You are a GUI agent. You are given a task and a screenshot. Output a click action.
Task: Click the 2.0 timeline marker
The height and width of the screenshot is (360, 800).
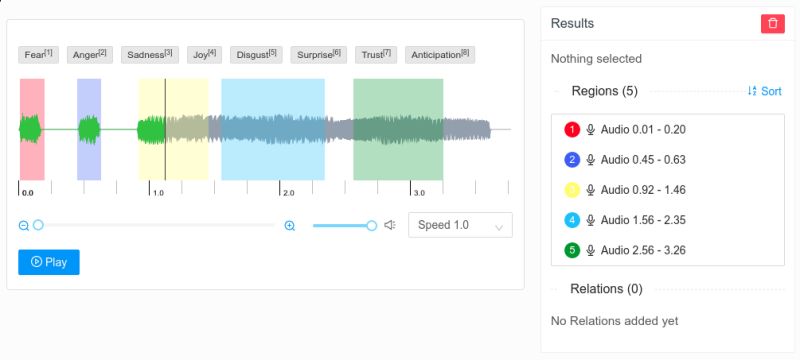tap(289, 193)
